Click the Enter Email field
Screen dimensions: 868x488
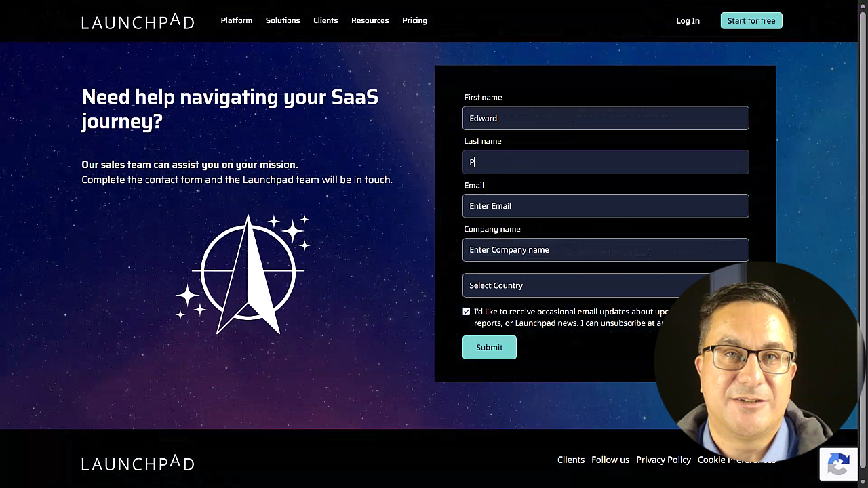pyautogui.click(x=606, y=206)
